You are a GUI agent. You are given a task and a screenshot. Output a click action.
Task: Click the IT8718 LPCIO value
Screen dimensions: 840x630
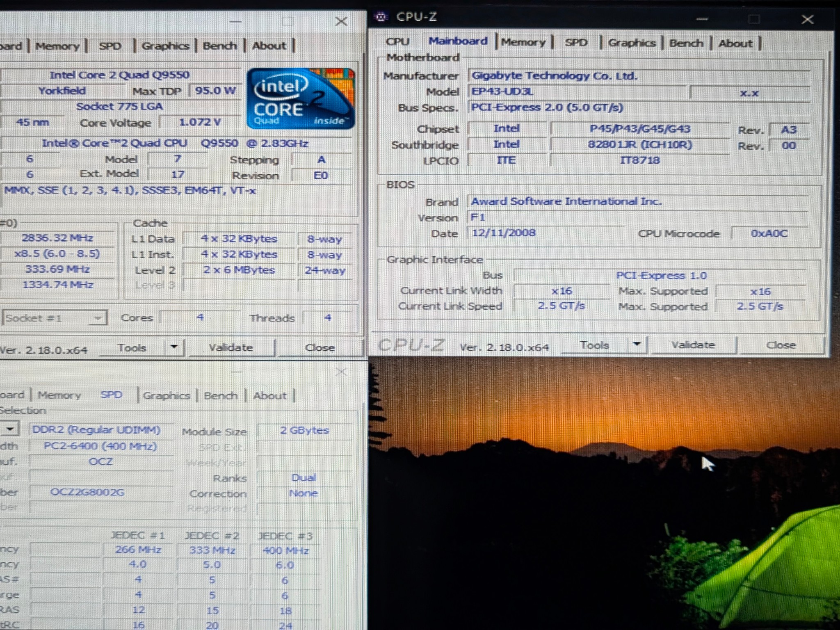[640, 160]
